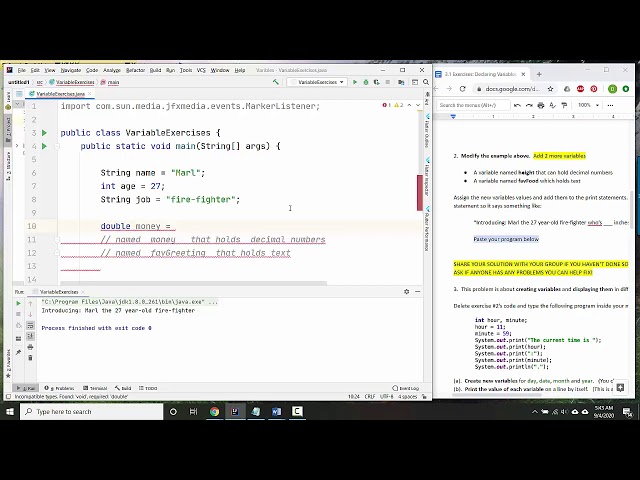Select the VariableExercises.java editor tab
The width and height of the screenshot is (640, 480).
click(60, 94)
